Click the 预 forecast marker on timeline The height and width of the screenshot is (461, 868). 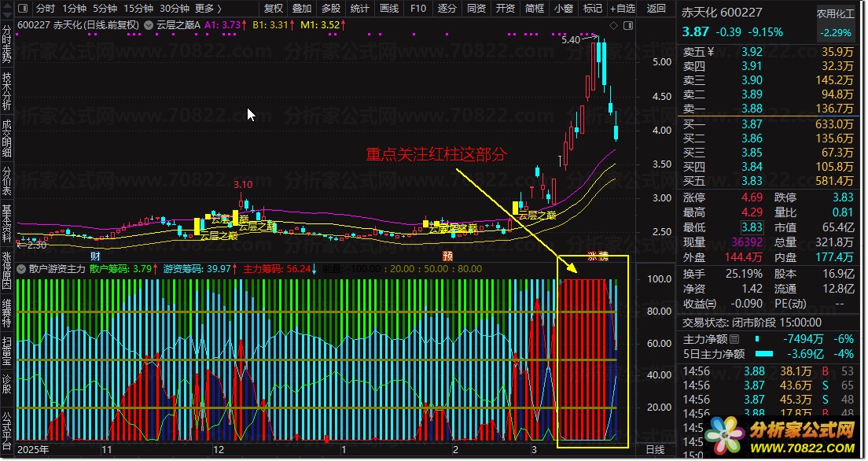coord(447,256)
